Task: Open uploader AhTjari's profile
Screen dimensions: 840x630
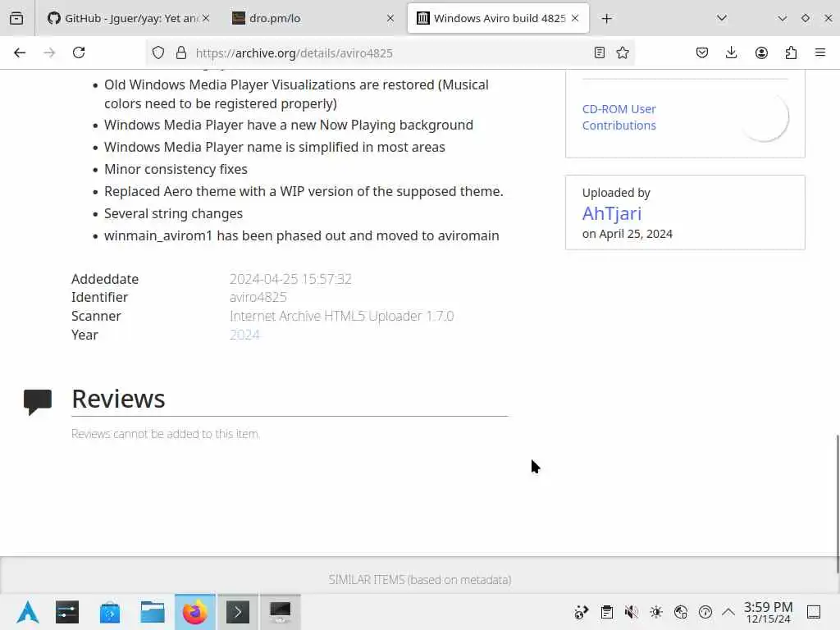Action: (612, 213)
